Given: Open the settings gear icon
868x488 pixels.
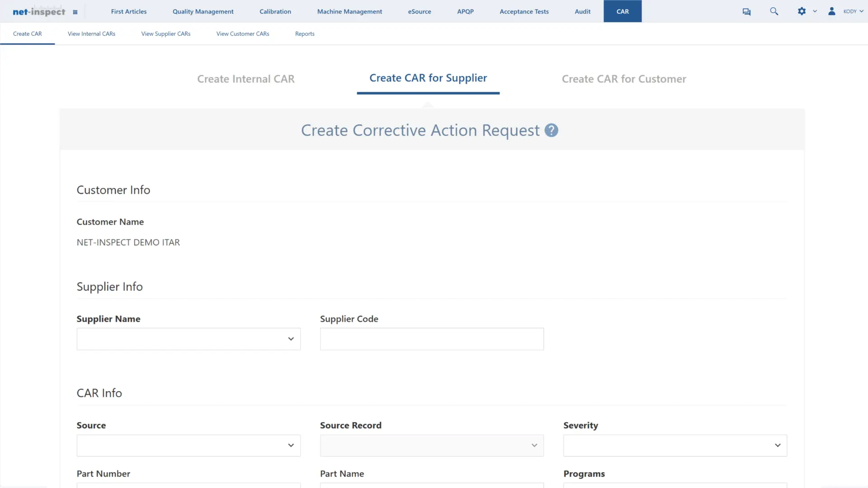Looking at the screenshot, I should 802,11.
